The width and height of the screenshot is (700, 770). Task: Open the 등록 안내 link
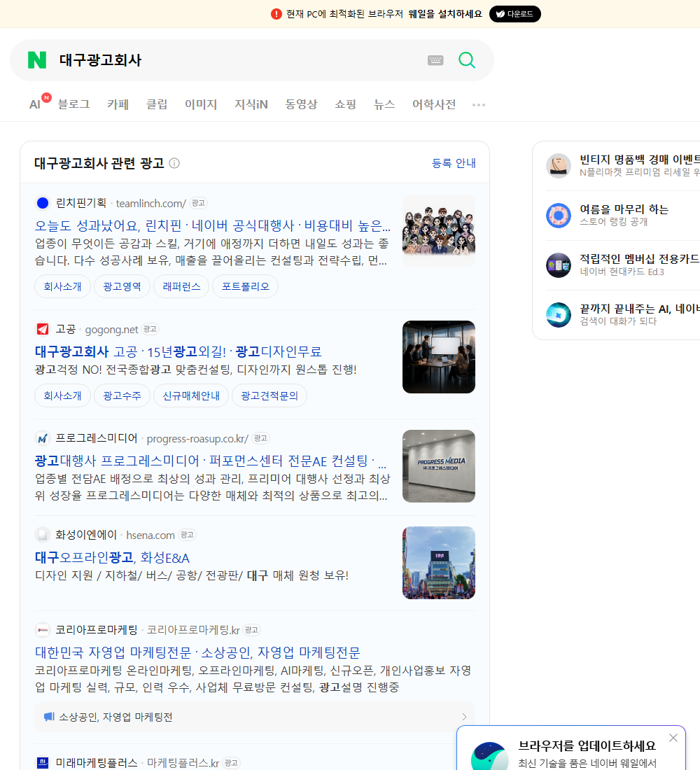454,163
